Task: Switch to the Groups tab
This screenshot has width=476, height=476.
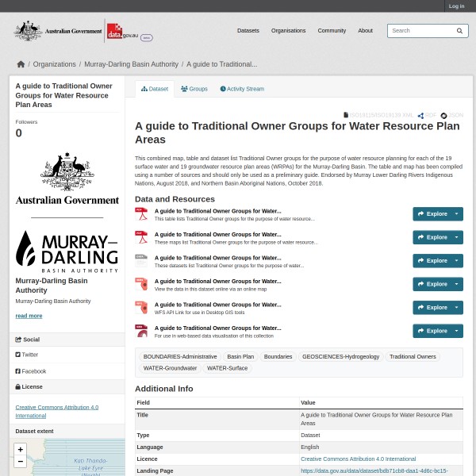Action: tap(194, 89)
